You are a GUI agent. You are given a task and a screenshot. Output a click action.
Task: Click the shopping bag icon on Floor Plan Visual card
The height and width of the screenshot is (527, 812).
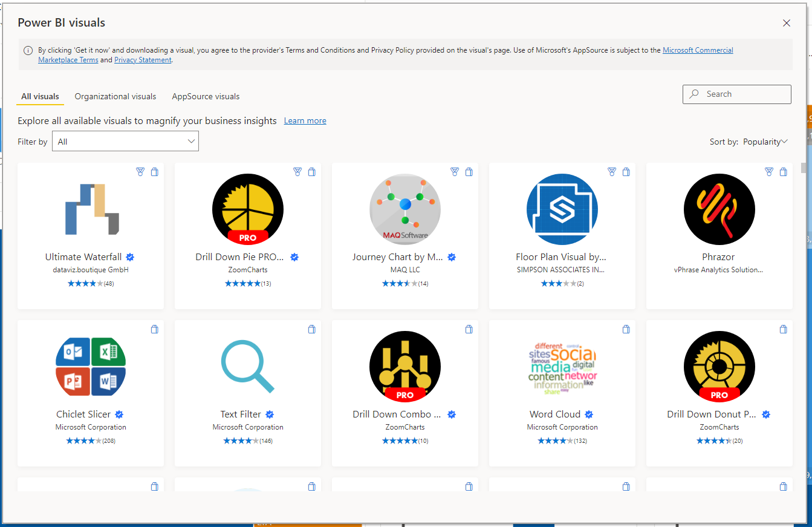(626, 172)
